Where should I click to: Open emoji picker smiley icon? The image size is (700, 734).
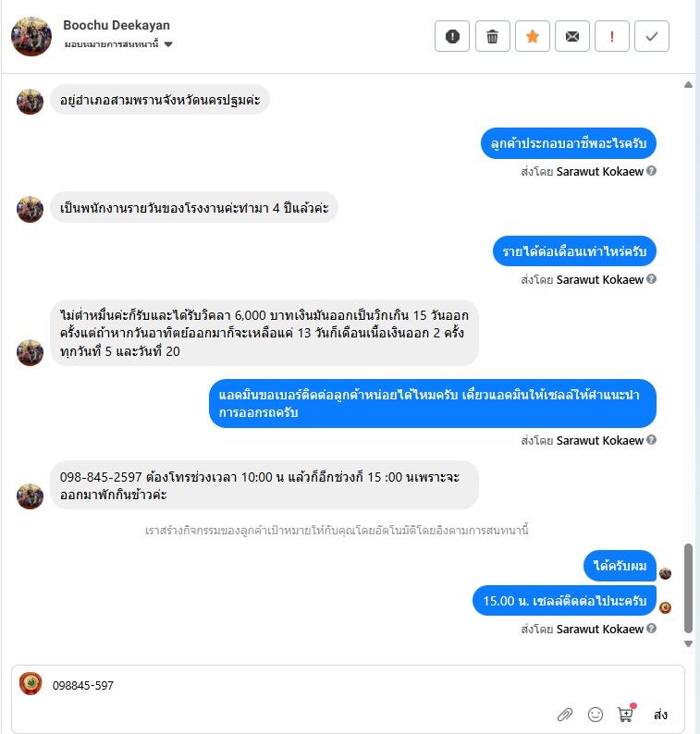pos(596,715)
